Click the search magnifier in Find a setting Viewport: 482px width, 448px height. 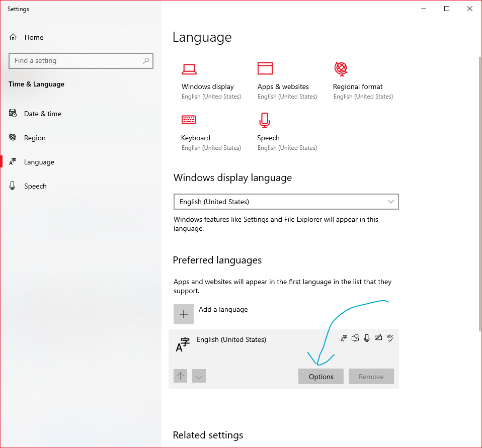click(x=145, y=60)
